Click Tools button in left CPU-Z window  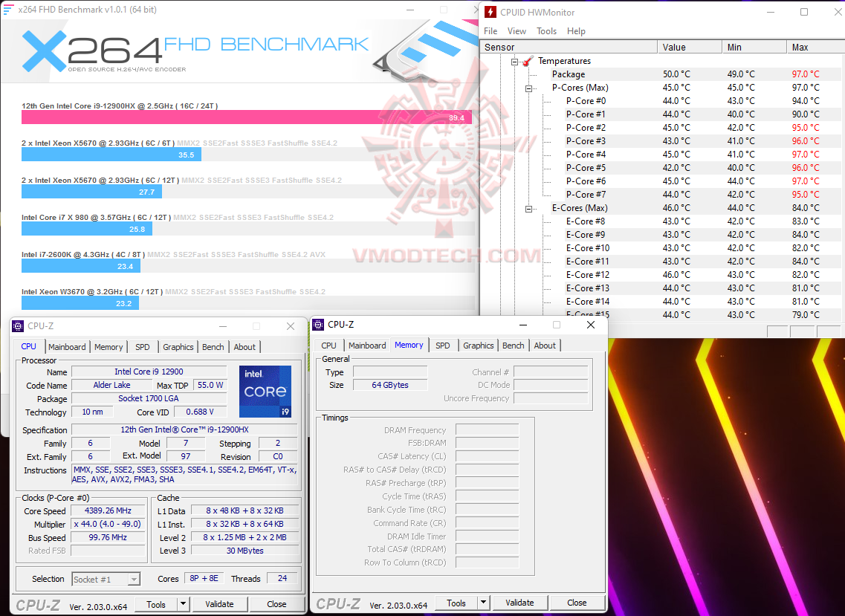click(x=156, y=604)
